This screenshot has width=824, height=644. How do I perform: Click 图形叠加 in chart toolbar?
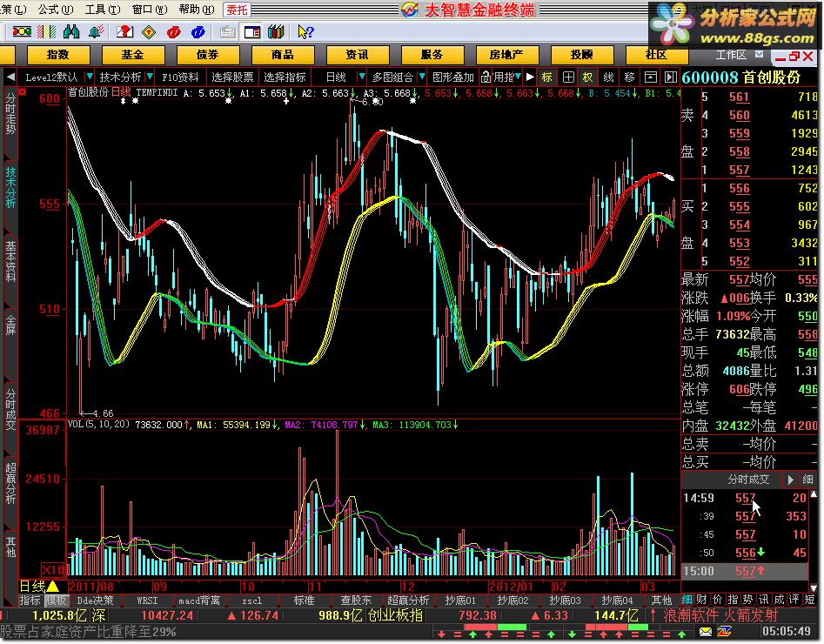tap(453, 77)
